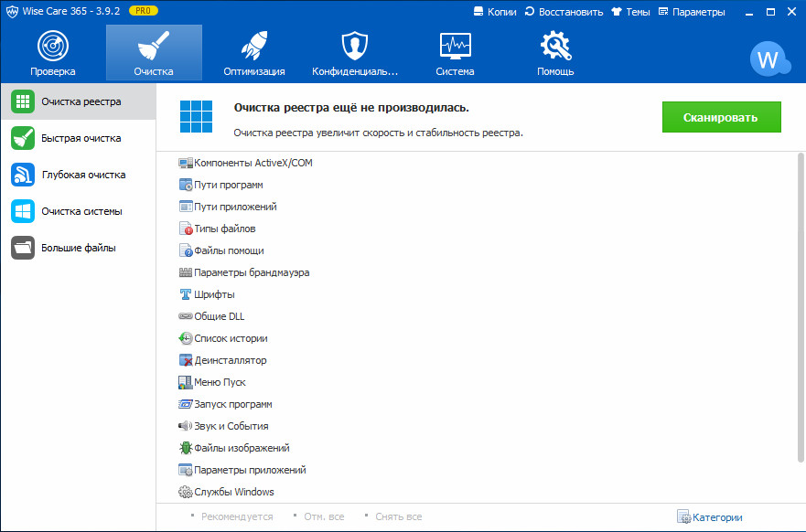
Task: Select the Деинсталлятор text row
Action: click(231, 360)
